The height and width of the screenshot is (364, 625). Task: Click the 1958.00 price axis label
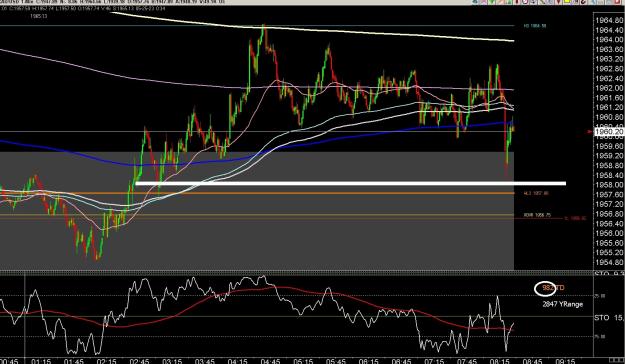610,185
